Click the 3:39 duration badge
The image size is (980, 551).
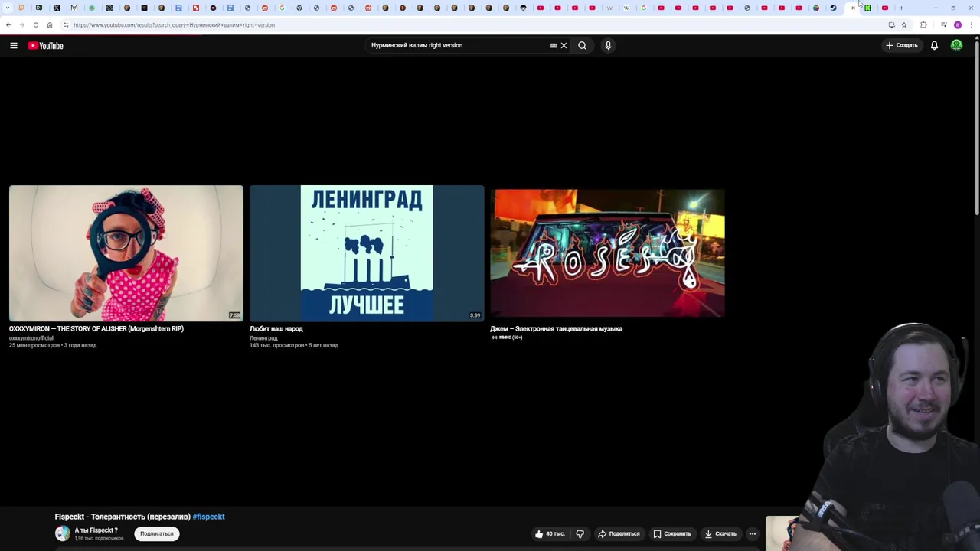(x=475, y=315)
